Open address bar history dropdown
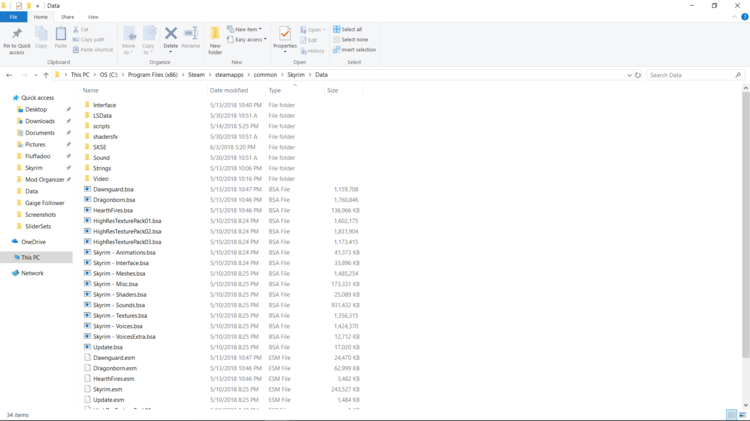 [x=629, y=75]
